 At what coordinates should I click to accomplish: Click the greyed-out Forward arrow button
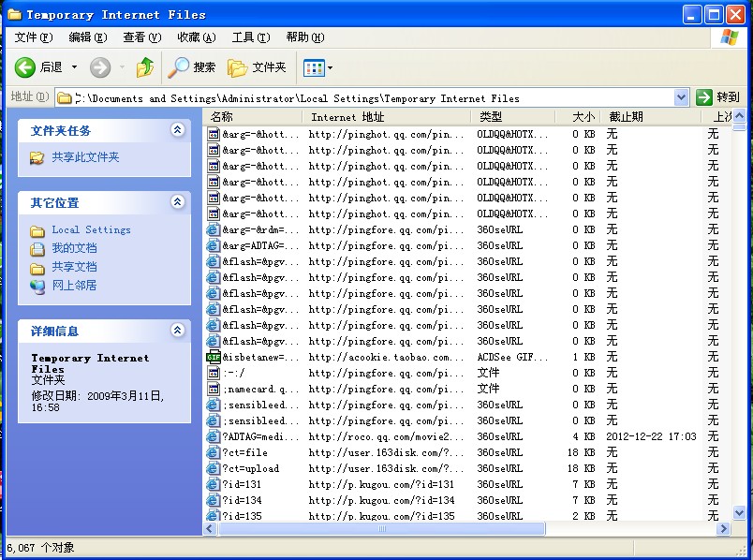pos(100,67)
